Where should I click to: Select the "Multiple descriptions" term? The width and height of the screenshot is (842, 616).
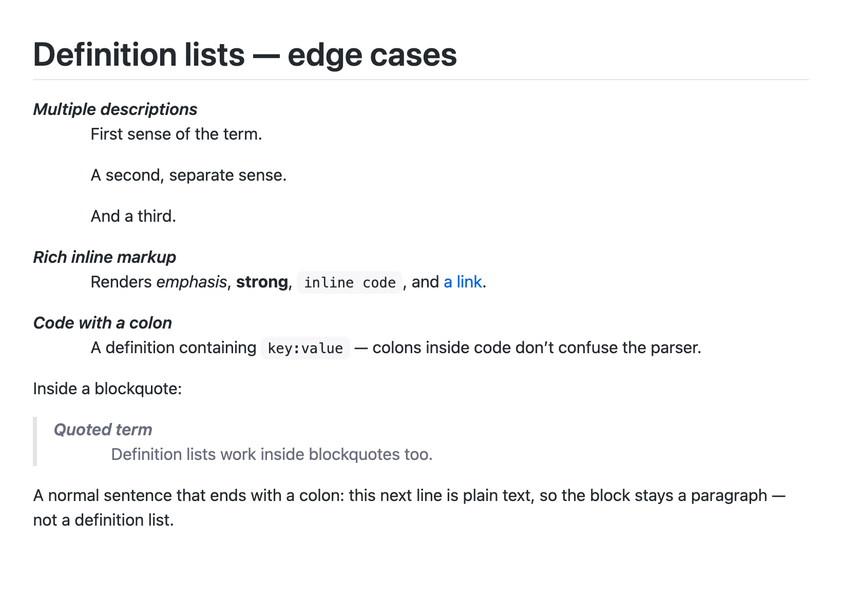click(x=115, y=109)
